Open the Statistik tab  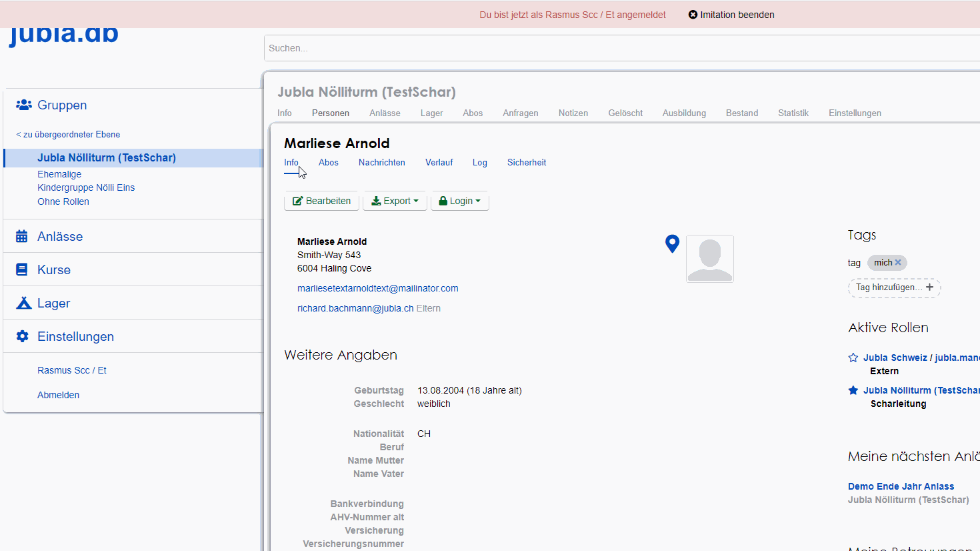793,113
